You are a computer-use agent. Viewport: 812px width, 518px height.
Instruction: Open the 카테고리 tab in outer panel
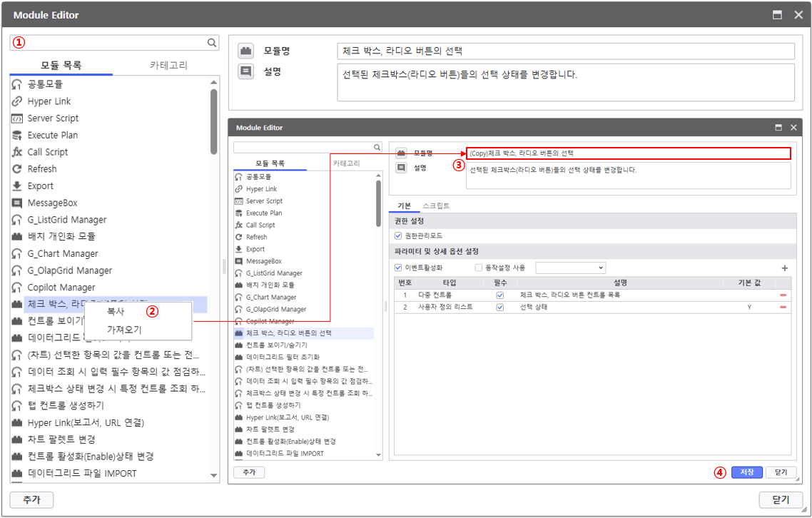pyautogui.click(x=168, y=66)
